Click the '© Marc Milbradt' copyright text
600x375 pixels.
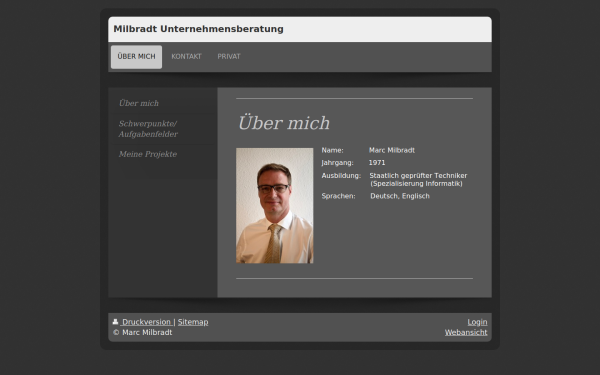143,332
